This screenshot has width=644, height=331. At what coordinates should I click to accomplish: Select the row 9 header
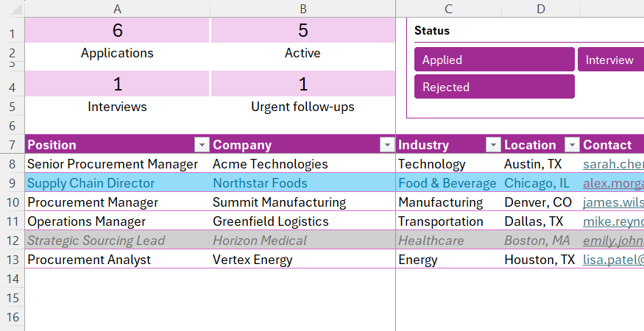click(13, 183)
